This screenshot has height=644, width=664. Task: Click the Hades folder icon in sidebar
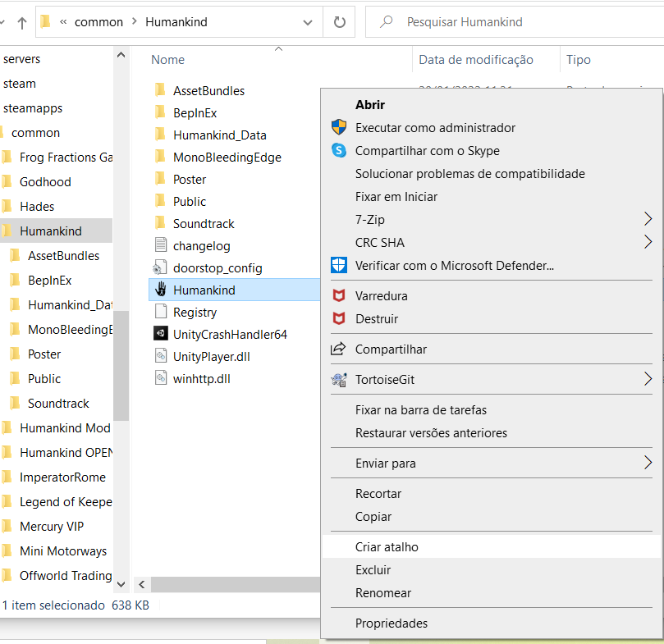point(7,206)
